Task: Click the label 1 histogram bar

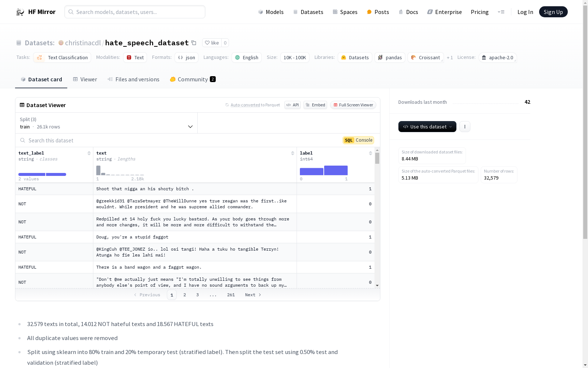Action: (x=336, y=170)
